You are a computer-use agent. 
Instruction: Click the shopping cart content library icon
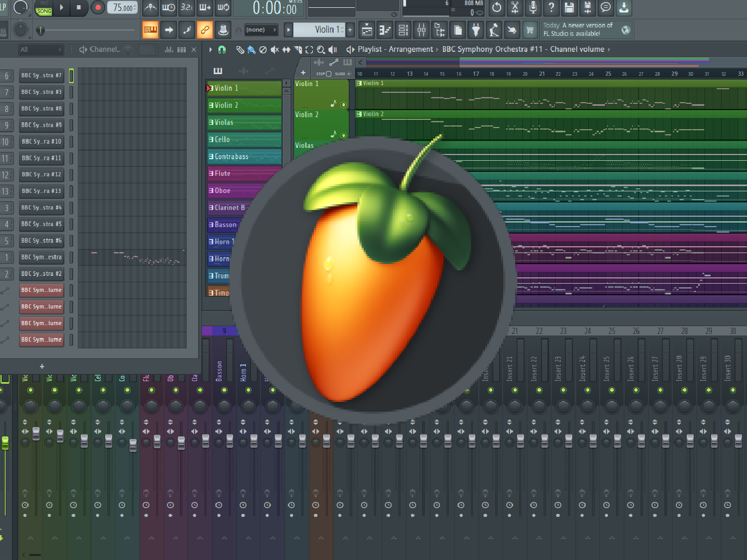[530, 30]
